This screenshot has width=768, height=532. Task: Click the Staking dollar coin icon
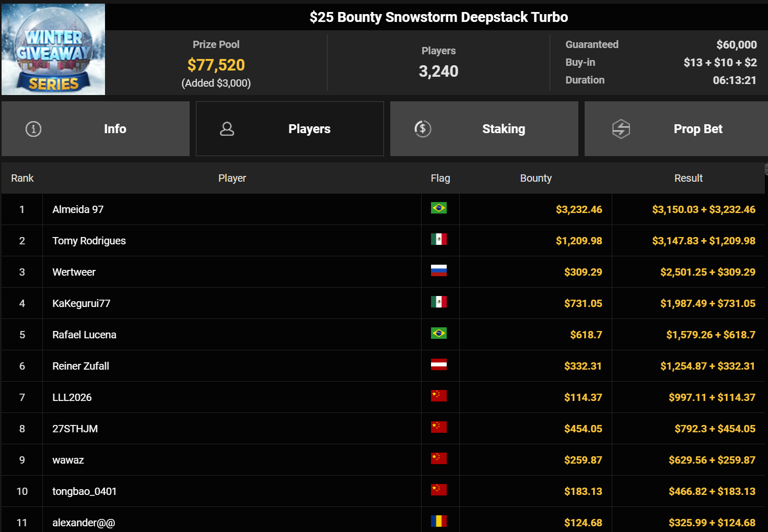click(423, 129)
